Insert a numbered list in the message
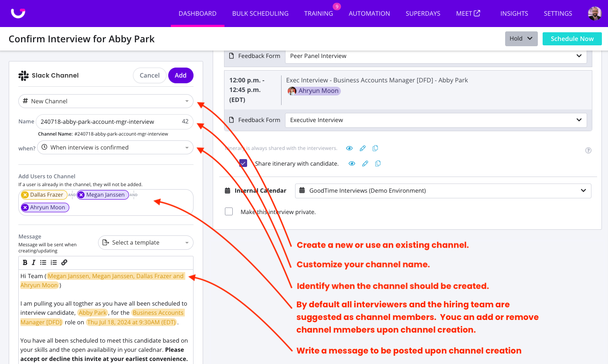Screen dimensions: 608x364 (x=54, y=262)
